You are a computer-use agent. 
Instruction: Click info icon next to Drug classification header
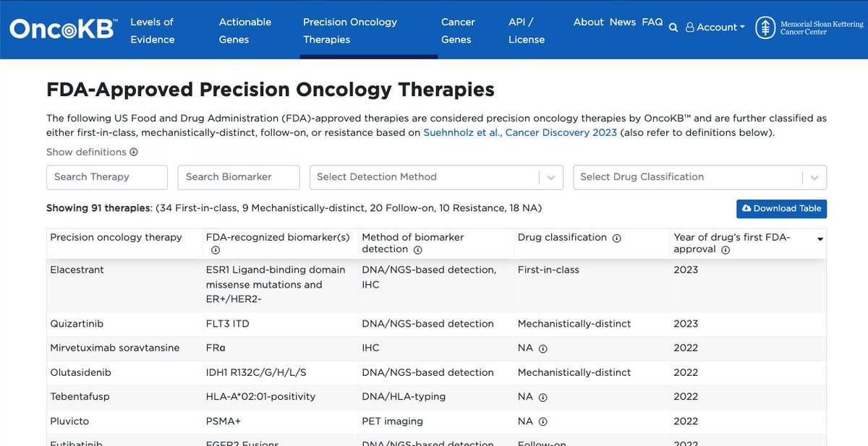[x=616, y=238]
